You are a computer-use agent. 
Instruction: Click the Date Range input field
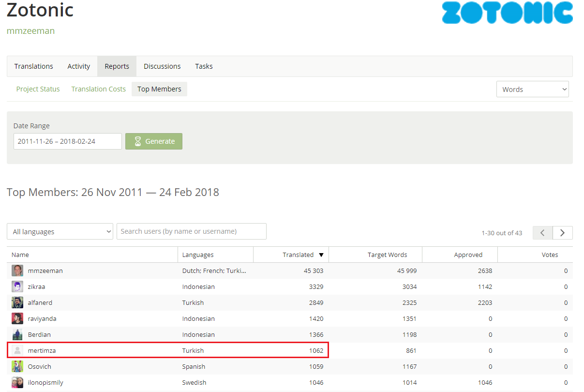click(x=68, y=141)
